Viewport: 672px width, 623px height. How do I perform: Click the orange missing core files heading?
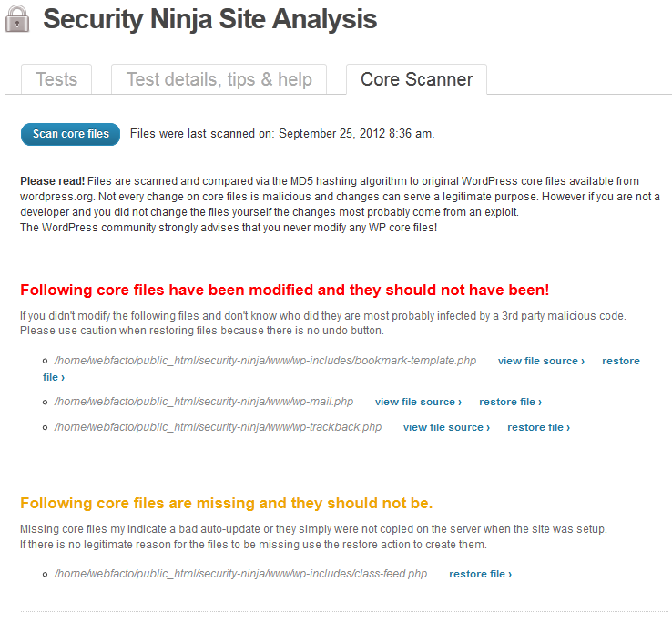(227, 503)
